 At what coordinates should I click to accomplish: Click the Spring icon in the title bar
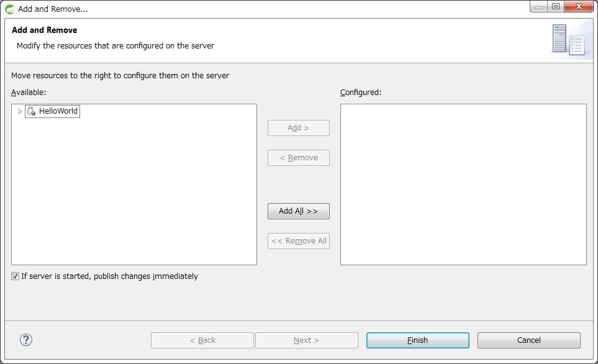10,9
